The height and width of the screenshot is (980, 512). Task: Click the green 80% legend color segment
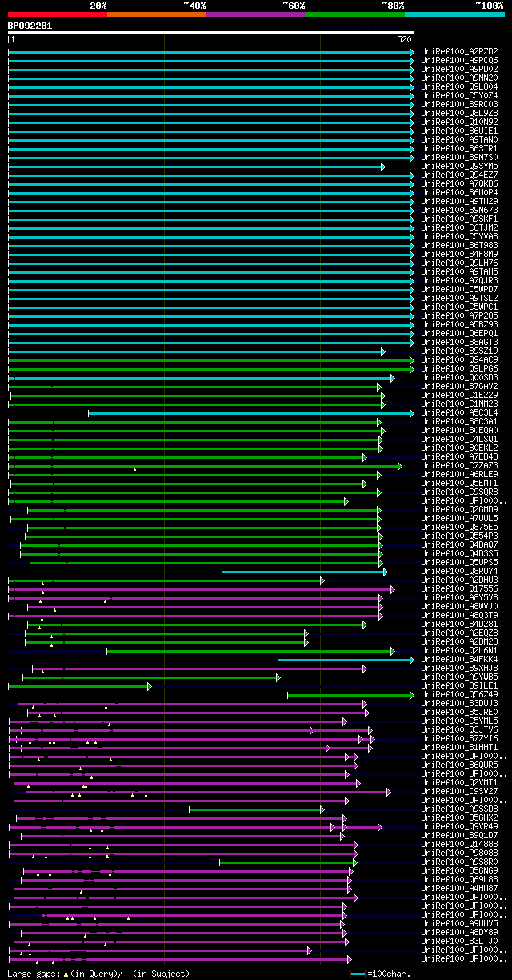tap(355, 14)
